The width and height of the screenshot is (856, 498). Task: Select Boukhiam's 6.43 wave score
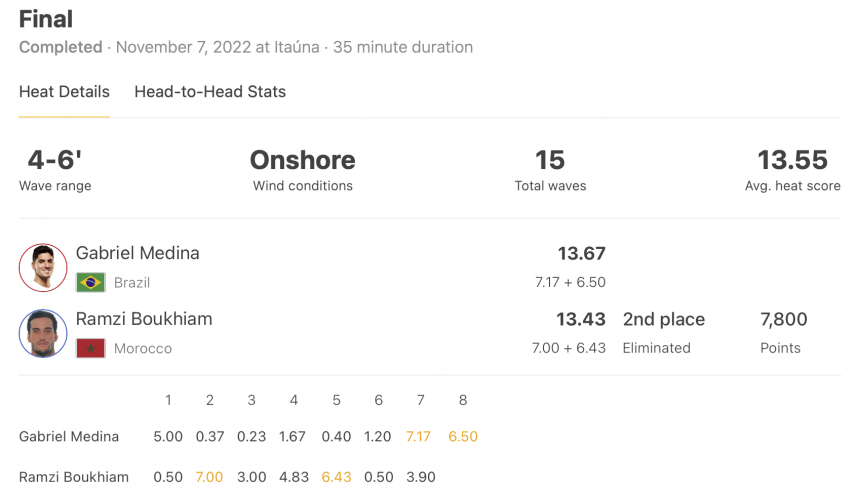tap(336, 477)
